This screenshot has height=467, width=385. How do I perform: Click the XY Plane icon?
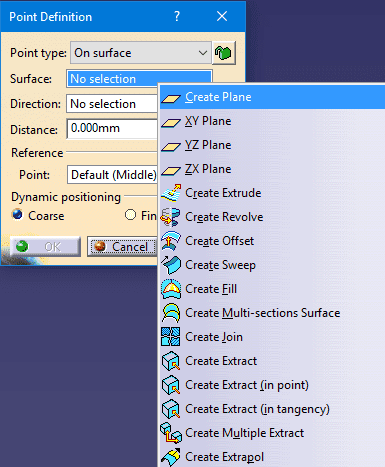pos(171,122)
